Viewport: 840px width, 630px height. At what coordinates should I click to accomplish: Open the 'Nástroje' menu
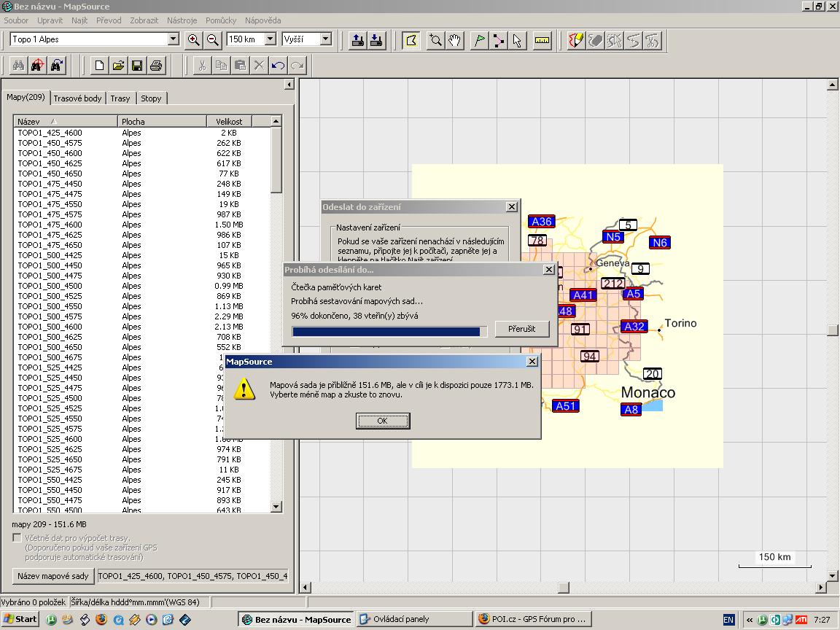pos(182,20)
